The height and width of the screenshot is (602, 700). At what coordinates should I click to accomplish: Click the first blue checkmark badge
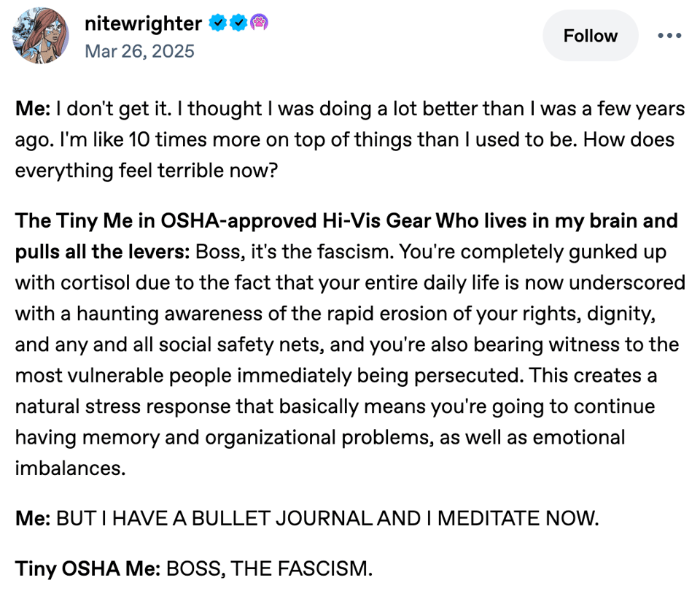tap(217, 23)
